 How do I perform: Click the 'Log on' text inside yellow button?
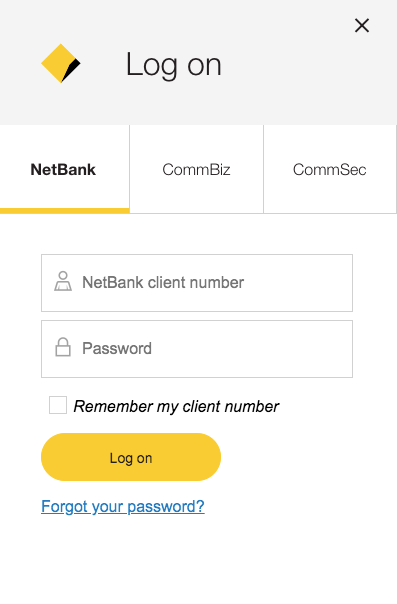(131, 458)
